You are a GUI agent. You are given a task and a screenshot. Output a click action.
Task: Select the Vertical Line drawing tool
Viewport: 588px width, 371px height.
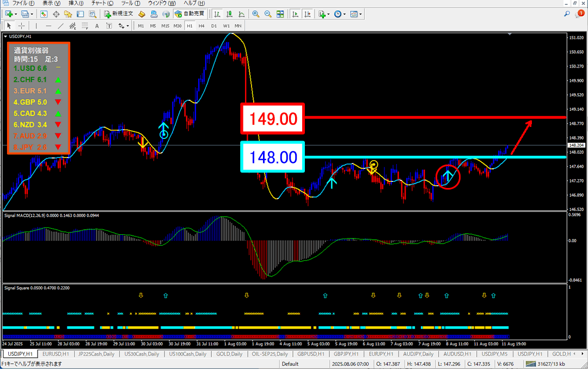pos(36,26)
